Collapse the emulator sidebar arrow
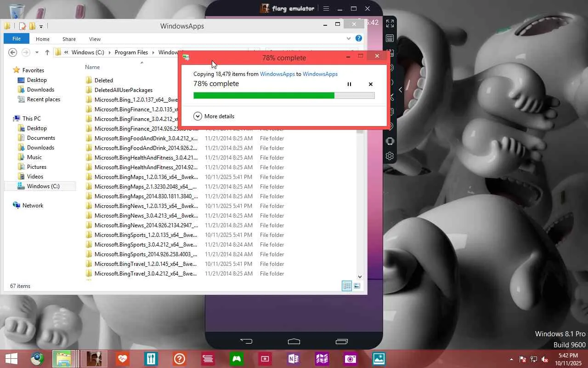Image resolution: width=588 pixels, height=368 pixels. coord(401,90)
